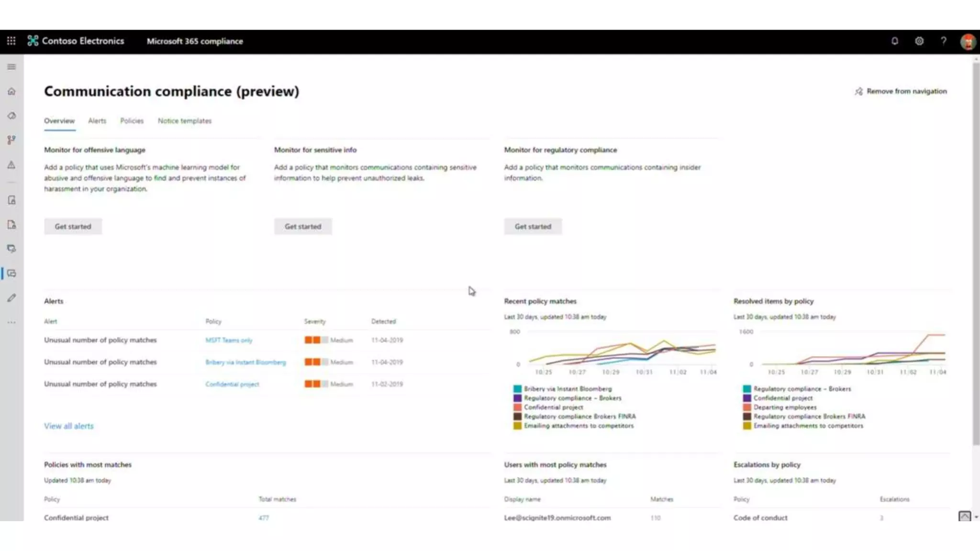Image resolution: width=980 pixels, height=551 pixels.
Task: Click Get started for offensive language
Action: coord(73,227)
